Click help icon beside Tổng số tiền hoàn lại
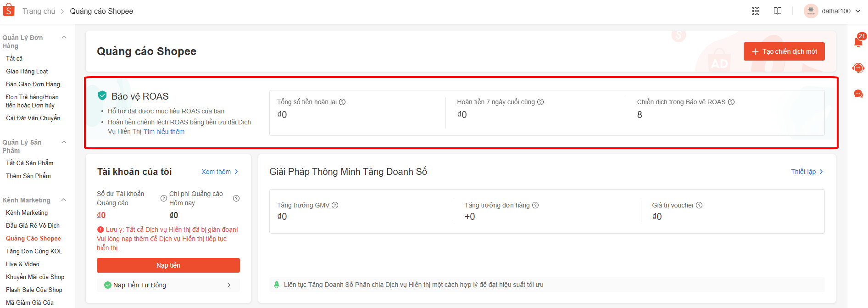The width and height of the screenshot is (868, 308). (x=342, y=102)
